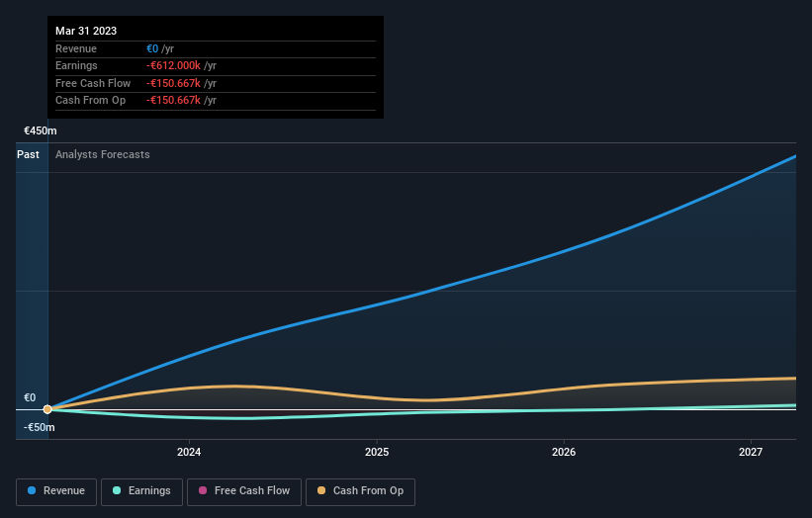Toggle the Earnings legend series
This screenshot has height=518, width=812.
[x=141, y=491]
